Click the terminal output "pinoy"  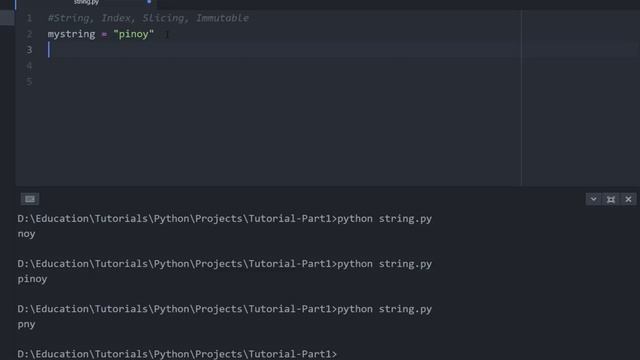pyautogui.click(x=32, y=279)
